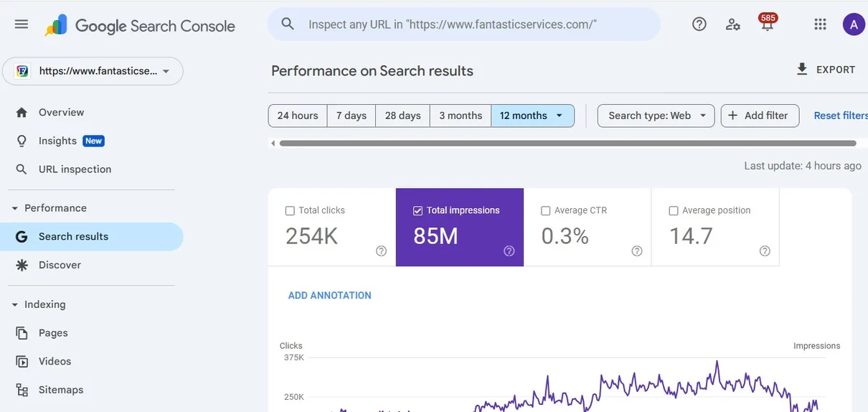Viewport: 868px width, 412px height.
Task: Click the Total impressions help icon
Action: point(509,251)
